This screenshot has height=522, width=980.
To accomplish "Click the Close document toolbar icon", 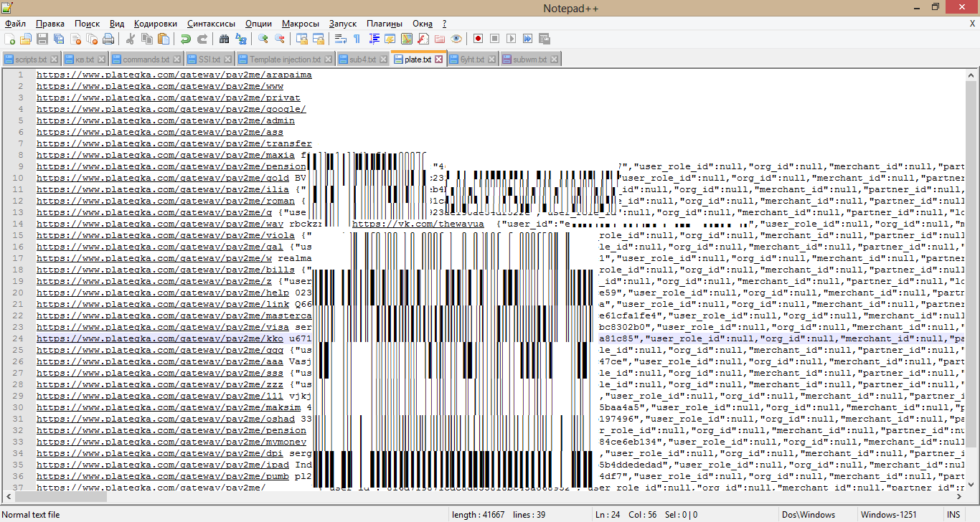I will [75, 39].
